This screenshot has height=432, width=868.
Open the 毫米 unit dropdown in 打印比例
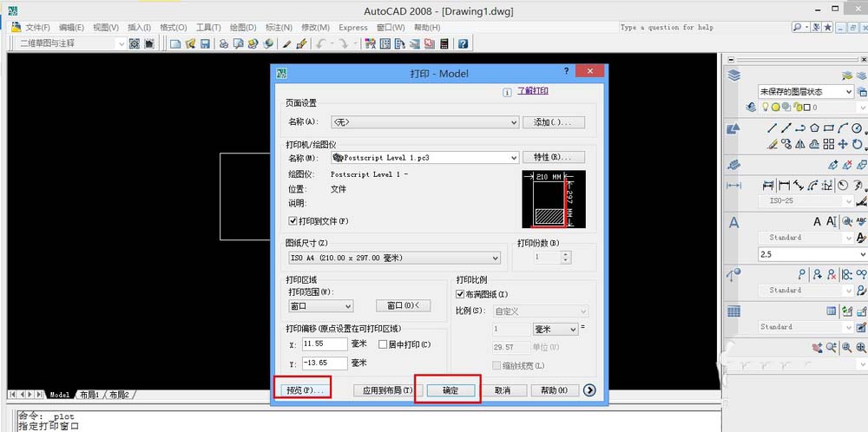click(x=556, y=329)
